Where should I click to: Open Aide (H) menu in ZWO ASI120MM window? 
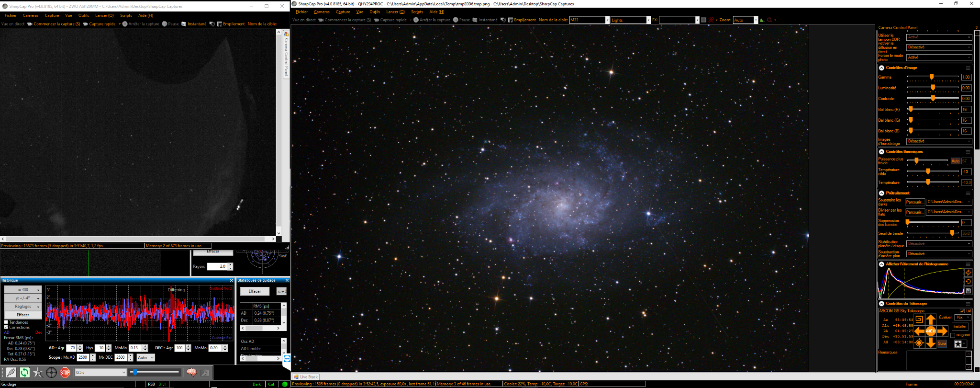(145, 16)
